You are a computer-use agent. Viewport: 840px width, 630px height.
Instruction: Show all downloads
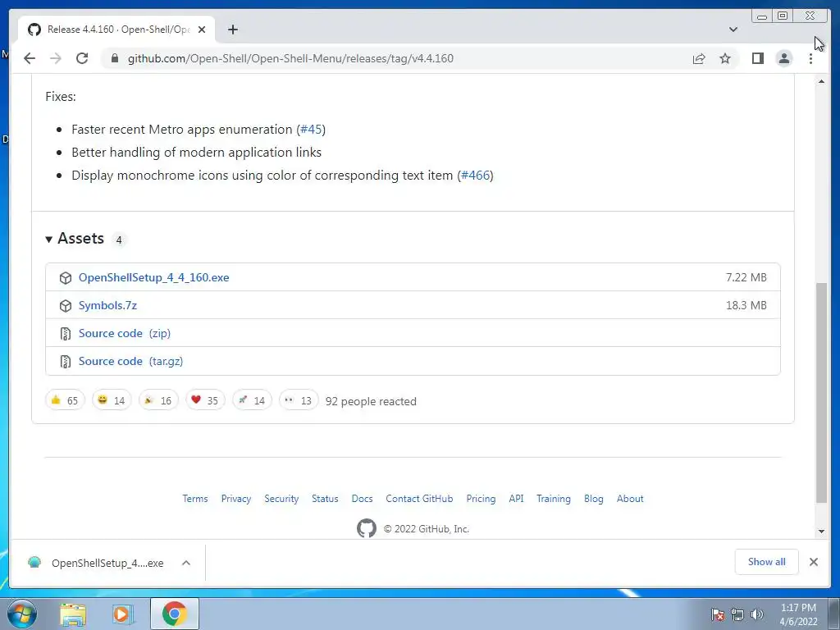767,562
